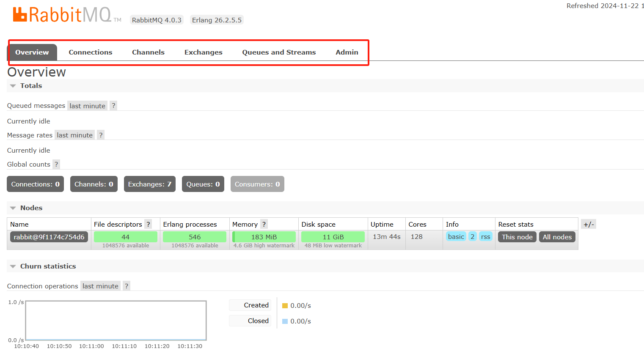Show help for File descriptors column

pos(148,224)
